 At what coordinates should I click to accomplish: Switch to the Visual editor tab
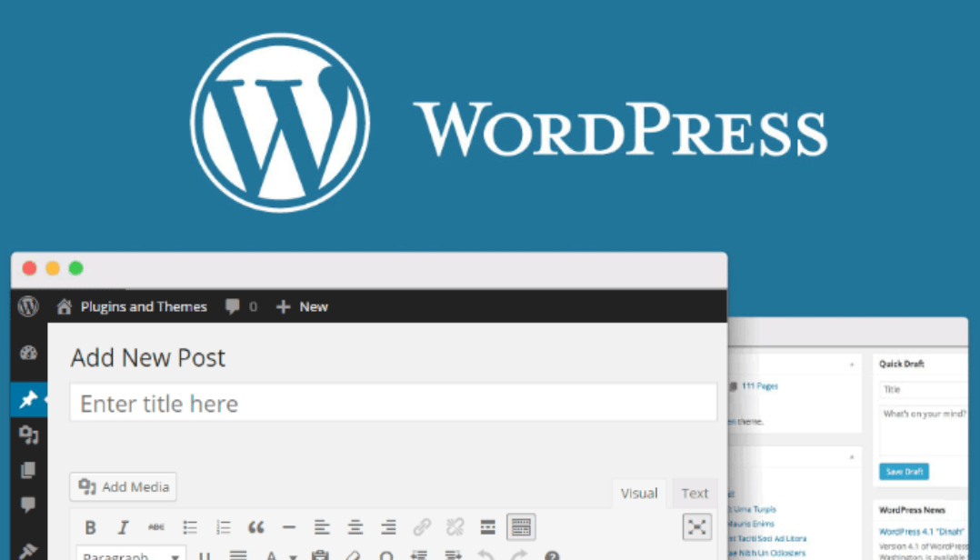(x=639, y=494)
